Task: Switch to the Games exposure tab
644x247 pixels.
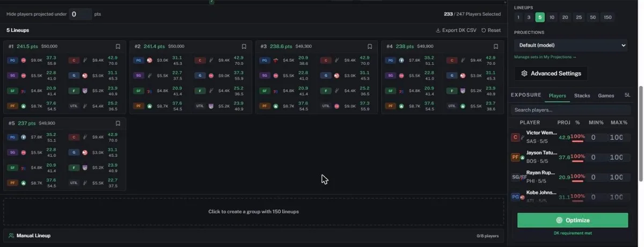Action: [x=606, y=96]
